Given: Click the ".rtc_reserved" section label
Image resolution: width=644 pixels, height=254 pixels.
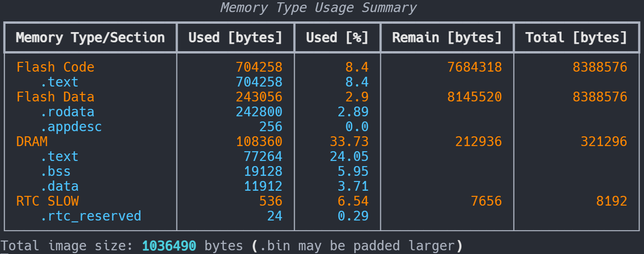Looking at the screenshot, I should click(90, 216).
